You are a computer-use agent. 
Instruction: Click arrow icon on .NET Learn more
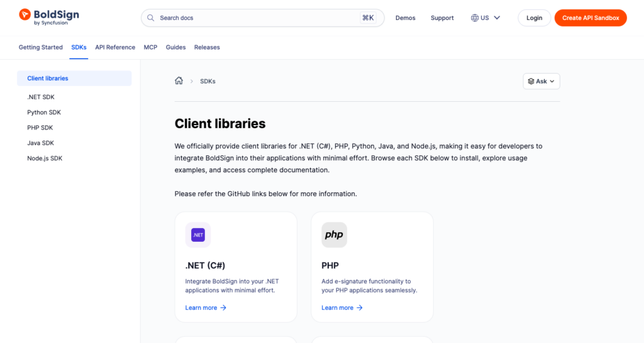223,308
